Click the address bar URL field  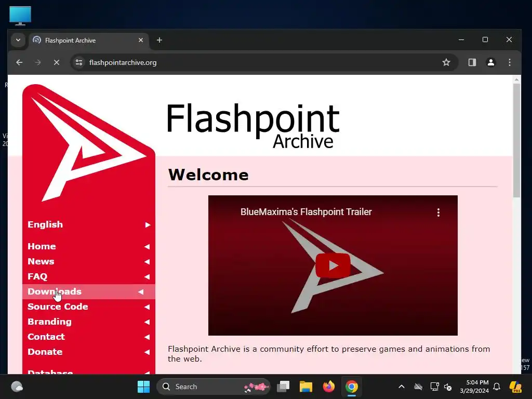(264, 62)
